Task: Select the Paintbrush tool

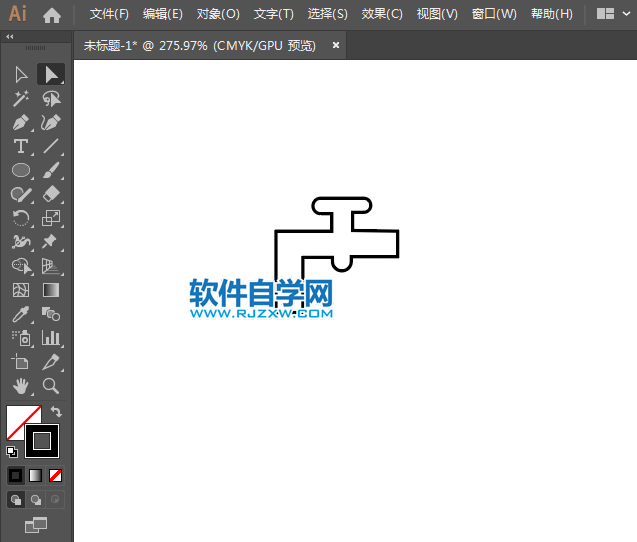Action: [51, 170]
